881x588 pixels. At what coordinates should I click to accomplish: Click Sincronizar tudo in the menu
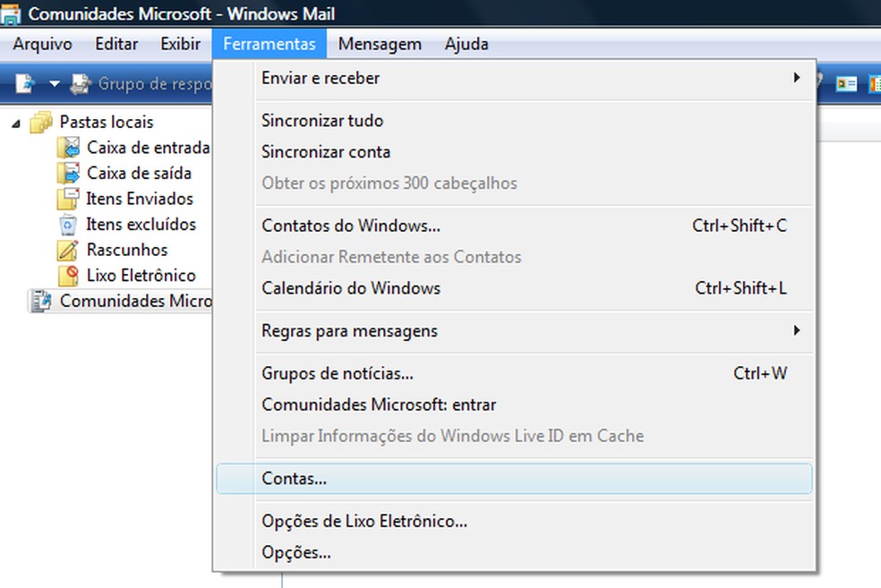click(322, 120)
